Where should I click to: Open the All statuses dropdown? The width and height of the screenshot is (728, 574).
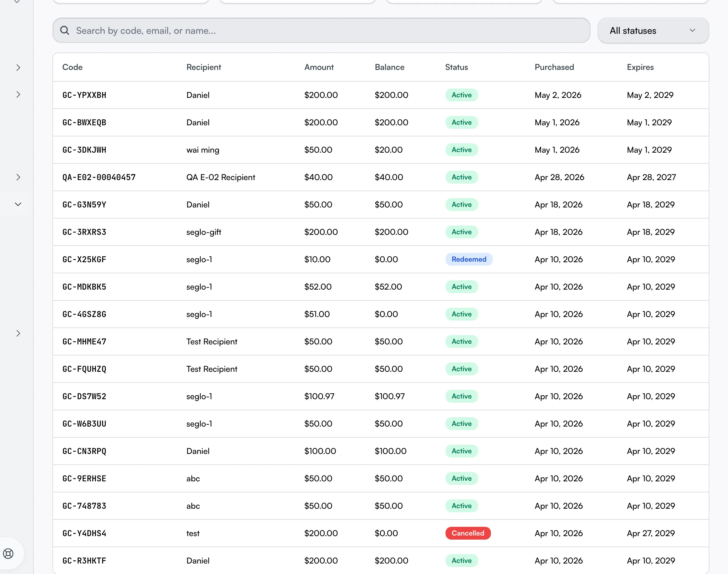[x=653, y=31]
